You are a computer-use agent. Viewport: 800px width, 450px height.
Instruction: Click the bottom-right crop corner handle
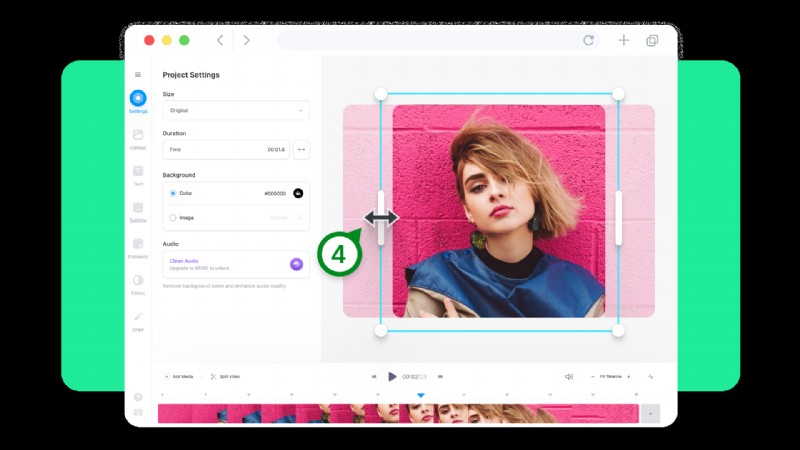618,331
